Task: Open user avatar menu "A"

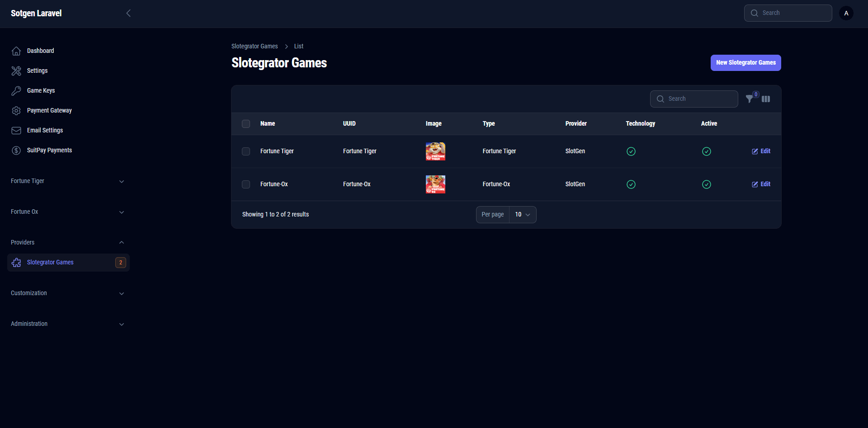Action: click(x=846, y=13)
